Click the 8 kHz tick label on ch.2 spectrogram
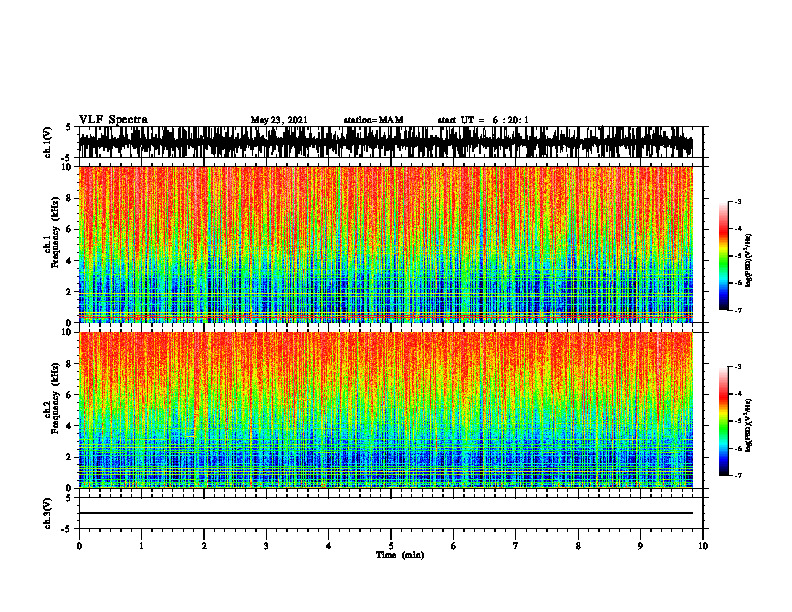This screenshot has width=792, height=612. 69,364
